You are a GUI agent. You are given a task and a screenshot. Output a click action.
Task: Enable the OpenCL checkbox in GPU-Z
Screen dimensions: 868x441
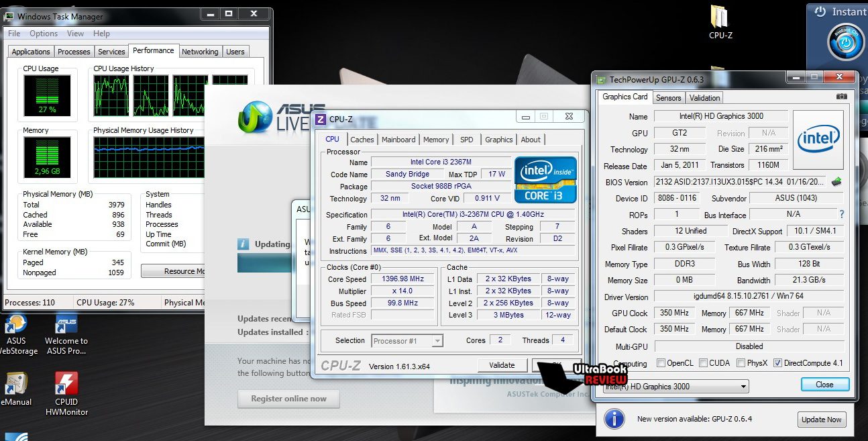coord(661,363)
